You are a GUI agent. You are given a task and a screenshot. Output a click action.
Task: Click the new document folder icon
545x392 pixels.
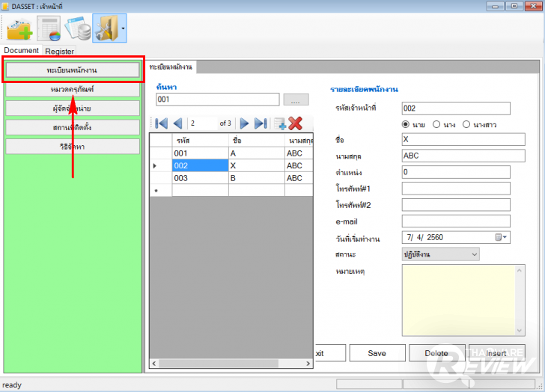[19, 29]
